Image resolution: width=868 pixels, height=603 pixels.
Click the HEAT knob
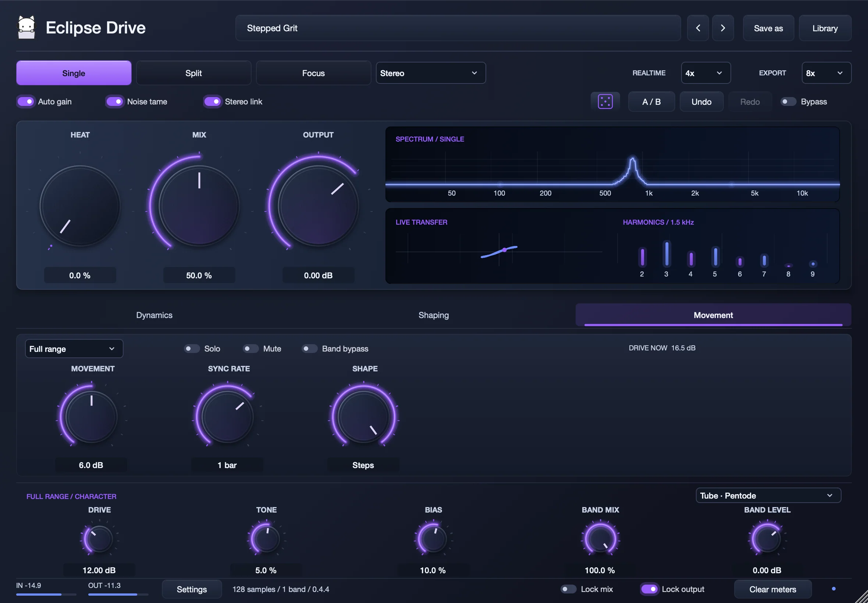tap(80, 206)
